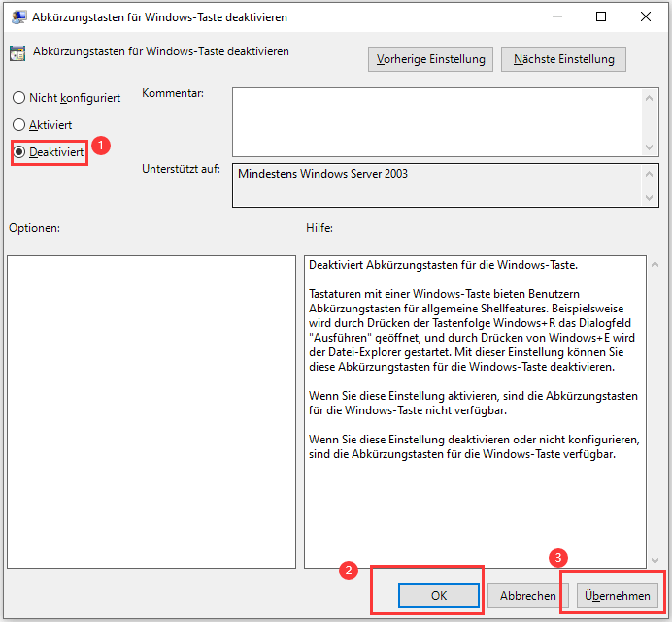This screenshot has height=622, width=672.
Task: Click the Hilfe panel scroll down arrow
Action: [655, 560]
